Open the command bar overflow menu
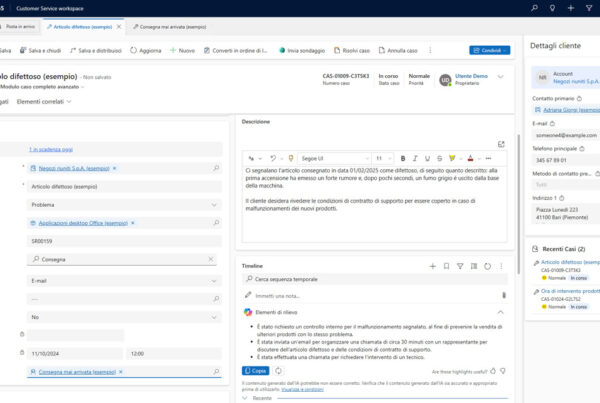Screen dimensions: 600x403 430,51
